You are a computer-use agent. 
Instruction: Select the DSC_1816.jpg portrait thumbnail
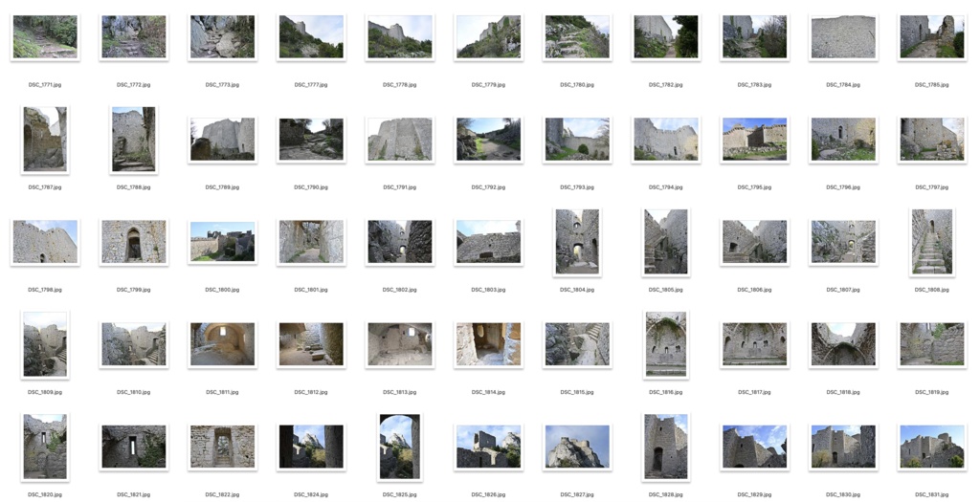click(x=666, y=344)
